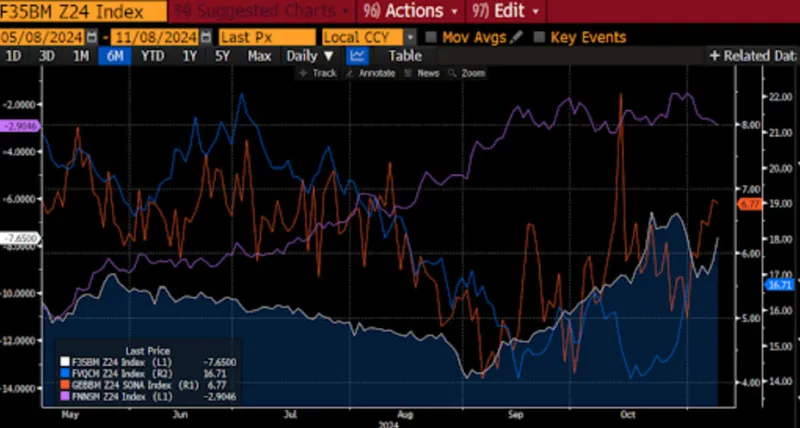This screenshot has height=428, width=800.
Task: Show News on the chart
Action: (423, 73)
